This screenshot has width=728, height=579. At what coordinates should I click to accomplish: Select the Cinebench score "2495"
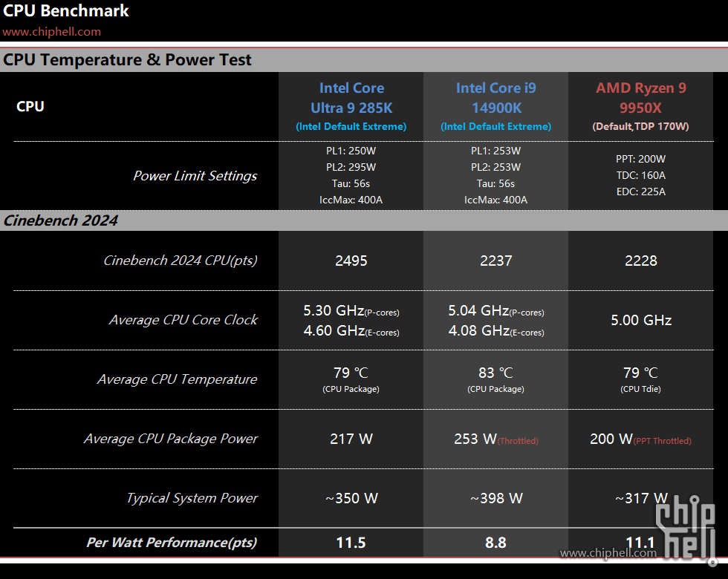click(351, 261)
